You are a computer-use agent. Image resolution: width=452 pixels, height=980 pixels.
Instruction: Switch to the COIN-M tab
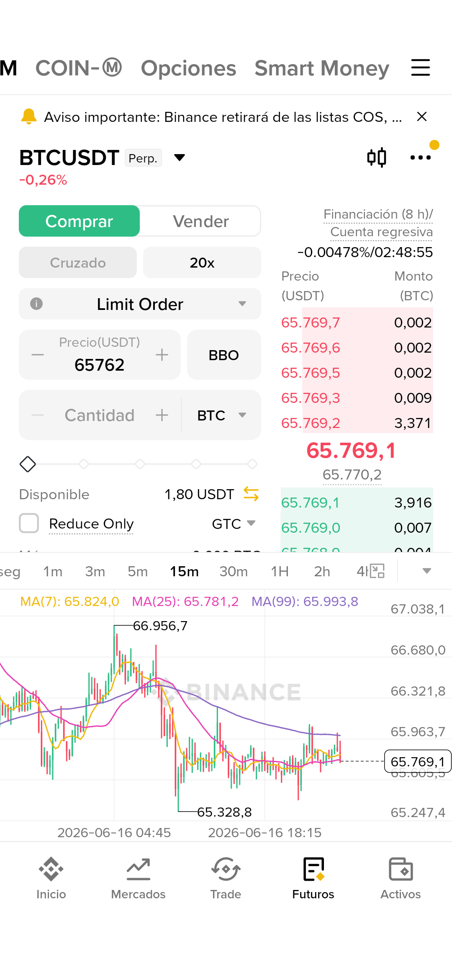(79, 68)
